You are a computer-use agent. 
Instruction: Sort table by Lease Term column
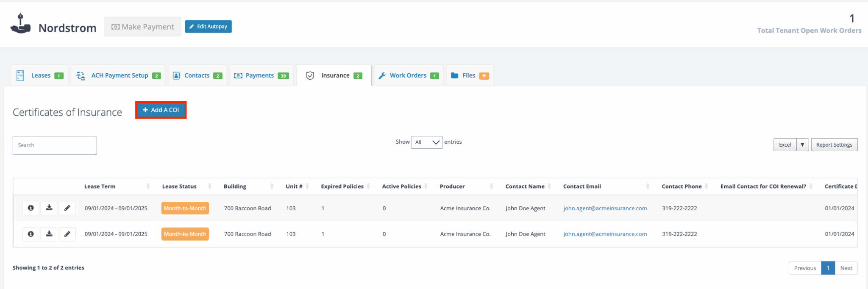[x=100, y=186]
